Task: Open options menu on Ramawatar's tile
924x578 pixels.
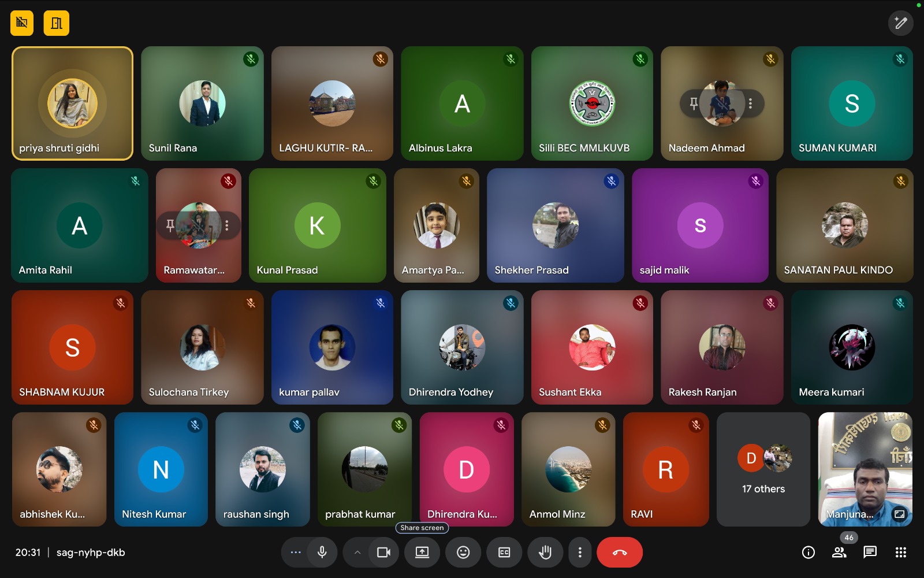Action: pos(227,225)
